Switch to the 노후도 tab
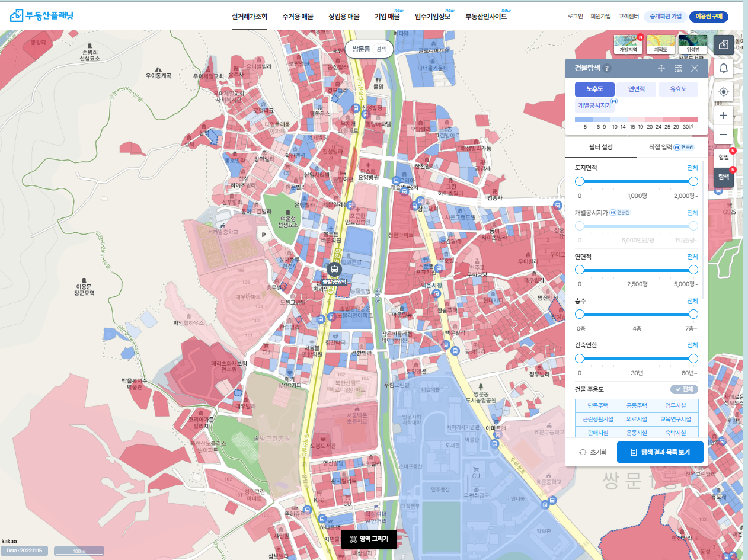Image resolution: width=748 pixels, height=560 pixels. [594, 89]
